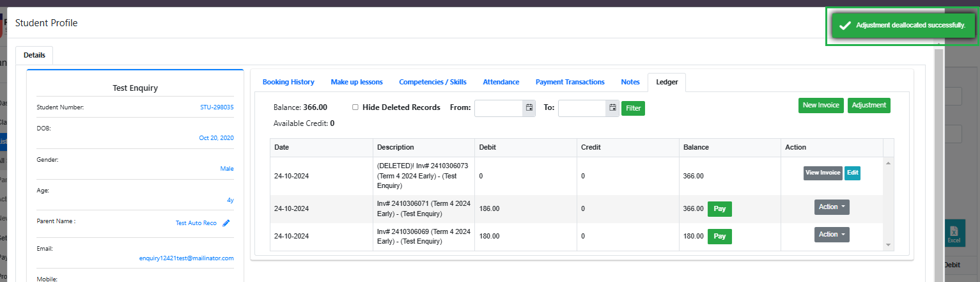Image resolution: width=980 pixels, height=282 pixels.
Task: Switch to the Notes tab
Action: click(x=630, y=82)
